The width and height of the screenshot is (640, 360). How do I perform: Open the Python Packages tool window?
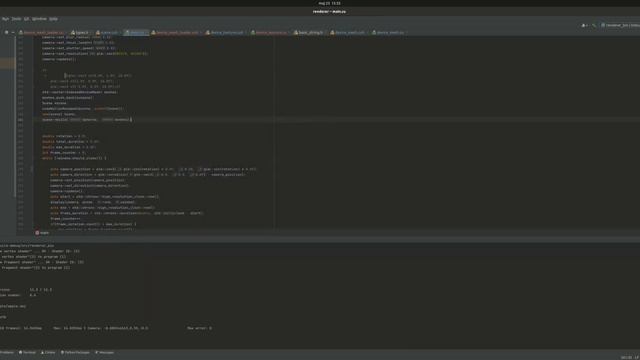pyautogui.click(x=75, y=352)
